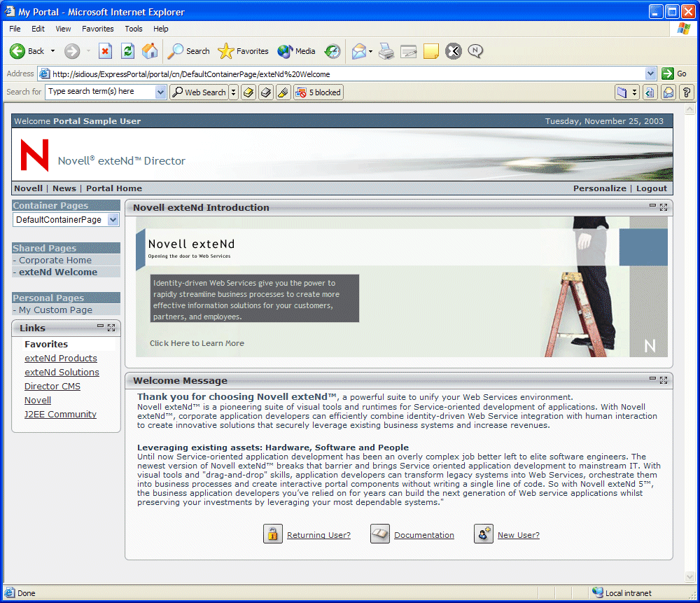Image resolution: width=700 pixels, height=603 pixels.
Task: Minimize the Links portlet
Action: (x=100, y=326)
